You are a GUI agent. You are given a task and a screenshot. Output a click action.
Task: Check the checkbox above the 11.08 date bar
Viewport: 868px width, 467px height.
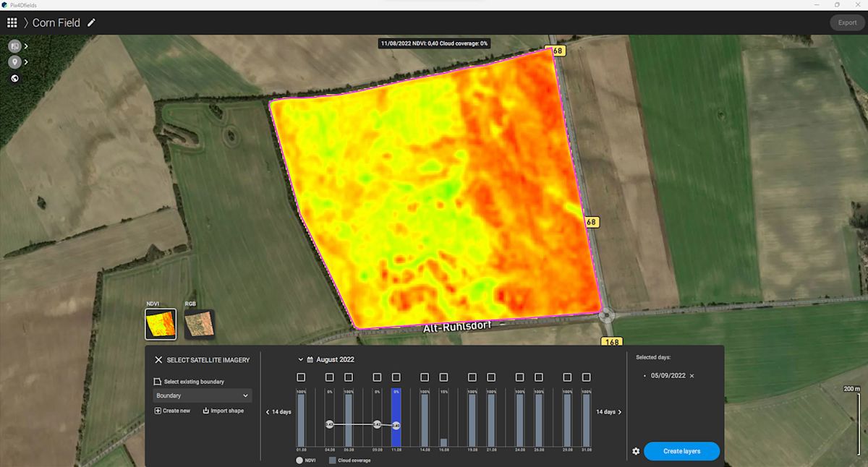pos(396,377)
